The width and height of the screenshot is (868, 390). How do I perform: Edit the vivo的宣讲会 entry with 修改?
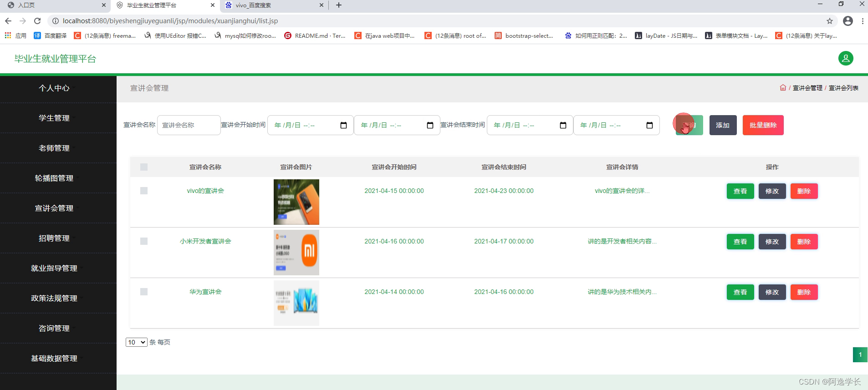[772, 191]
